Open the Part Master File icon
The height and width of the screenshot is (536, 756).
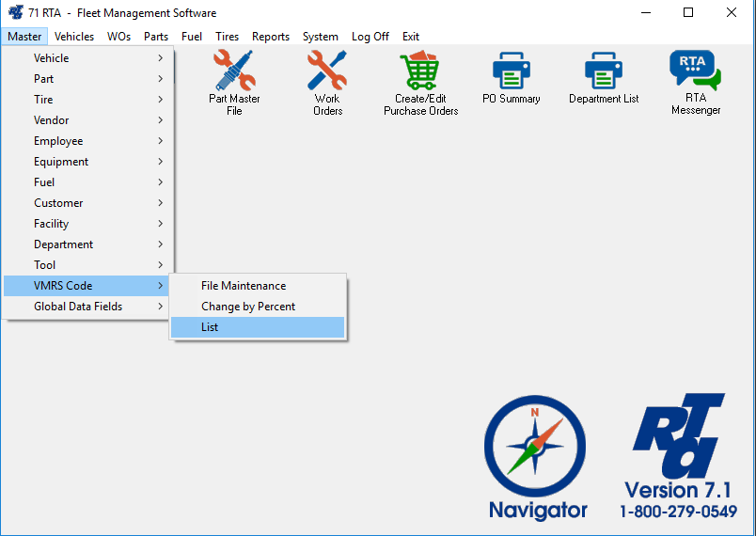click(x=234, y=71)
